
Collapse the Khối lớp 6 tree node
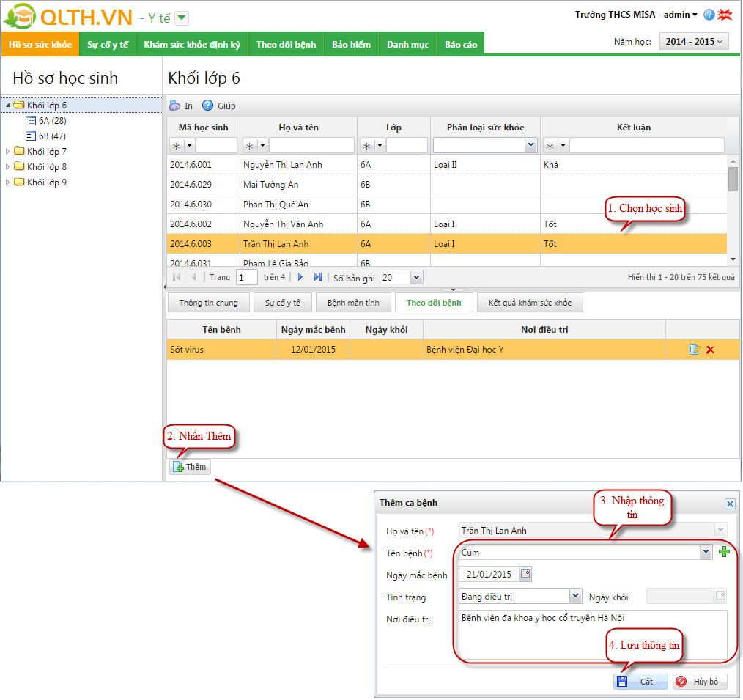click(x=9, y=106)
